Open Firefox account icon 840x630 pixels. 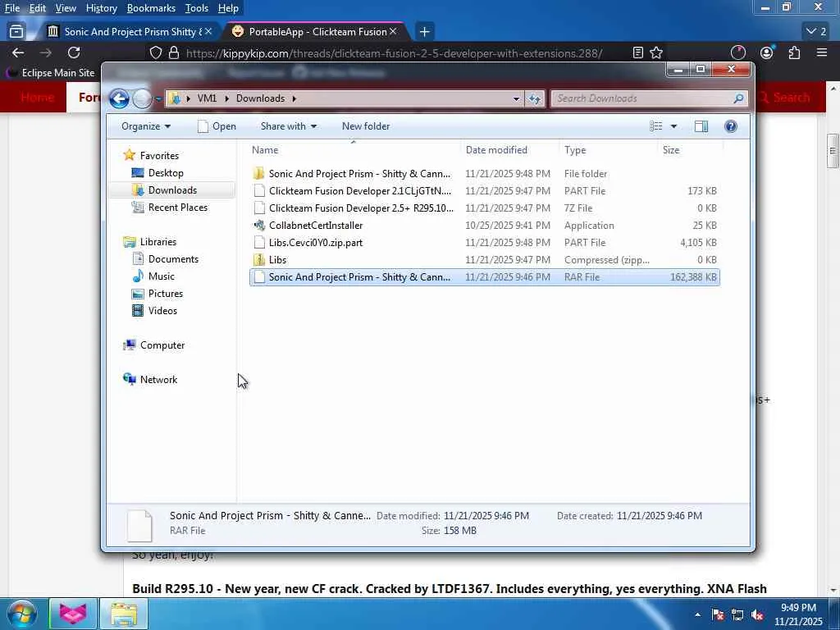[767, 52]
